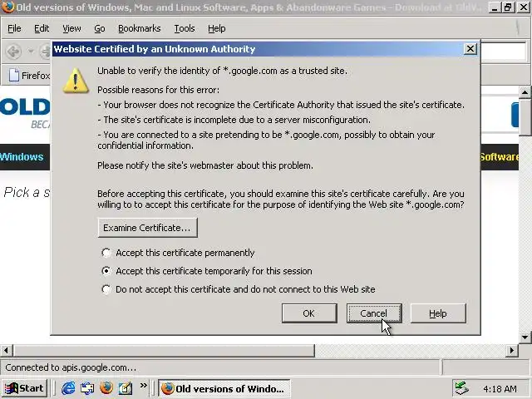Screen dimensions: 532x399
Task: Click the Firefox icon in title bar
Action: point(8,7)
